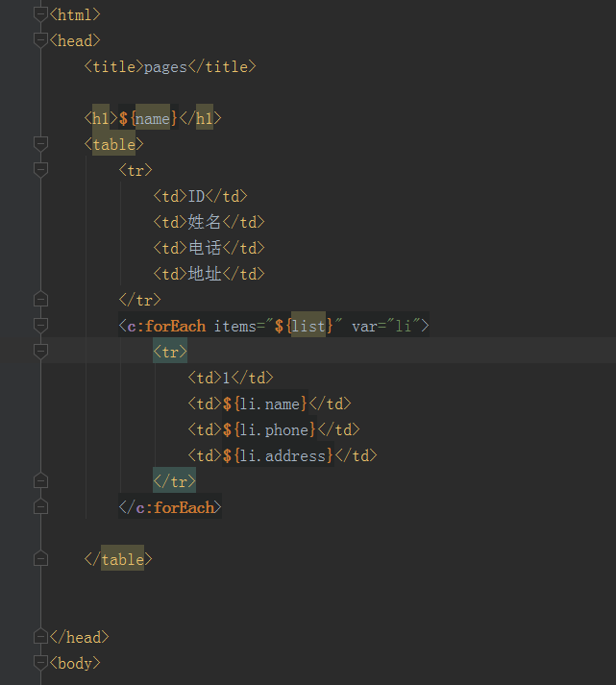Click the highlighted opening tr tag
This screenshot has height=685, width=616.
click(170, 352)
